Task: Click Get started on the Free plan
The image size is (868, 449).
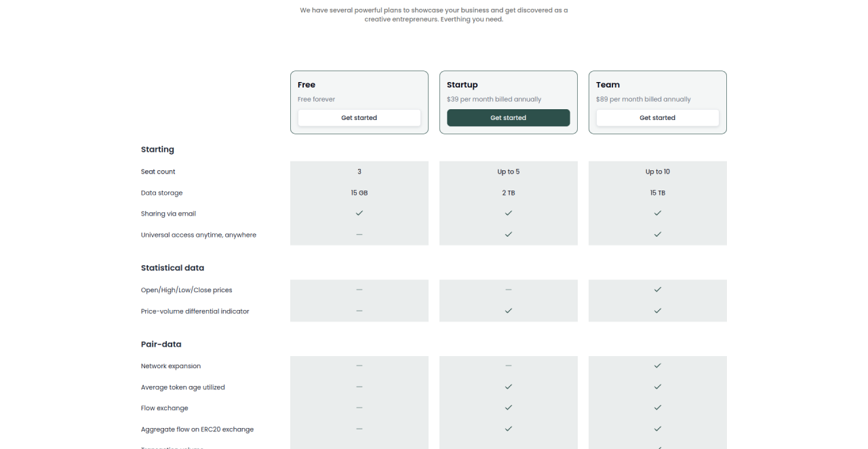Action: click(359, 118)
